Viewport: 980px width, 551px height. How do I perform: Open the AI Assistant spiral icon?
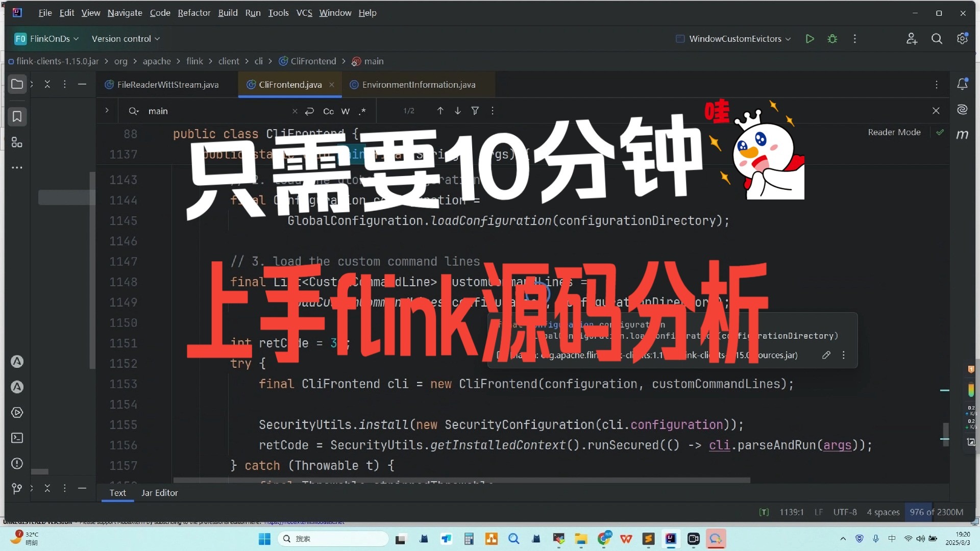coord(962,110)
